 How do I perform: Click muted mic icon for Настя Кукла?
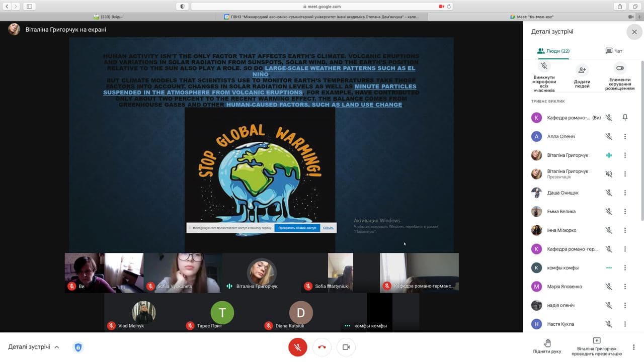609,324
